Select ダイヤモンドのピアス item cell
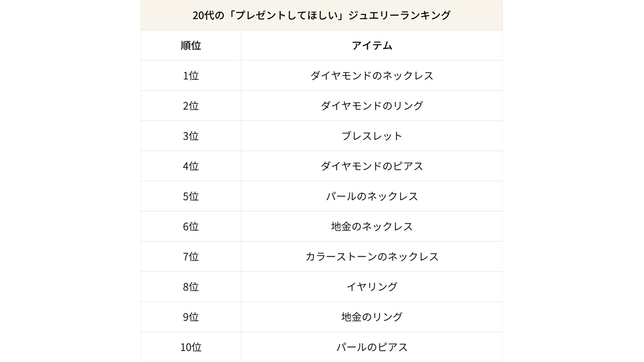Screen dimensions: 644x362 coord(372,166)
